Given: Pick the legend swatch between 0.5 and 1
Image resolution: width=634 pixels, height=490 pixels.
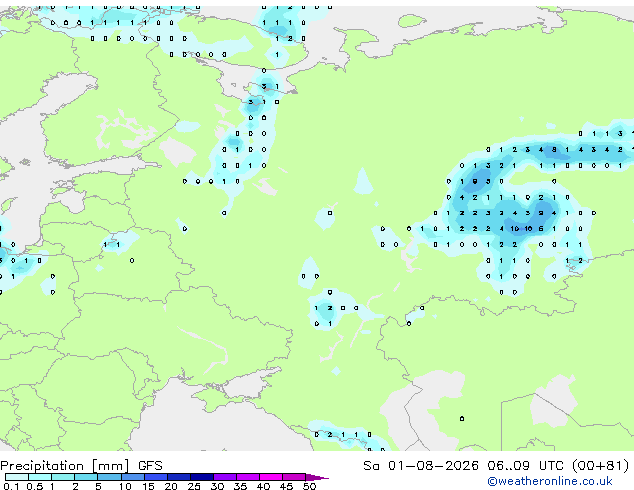Looking at the screenshot, I should point(40,477).
